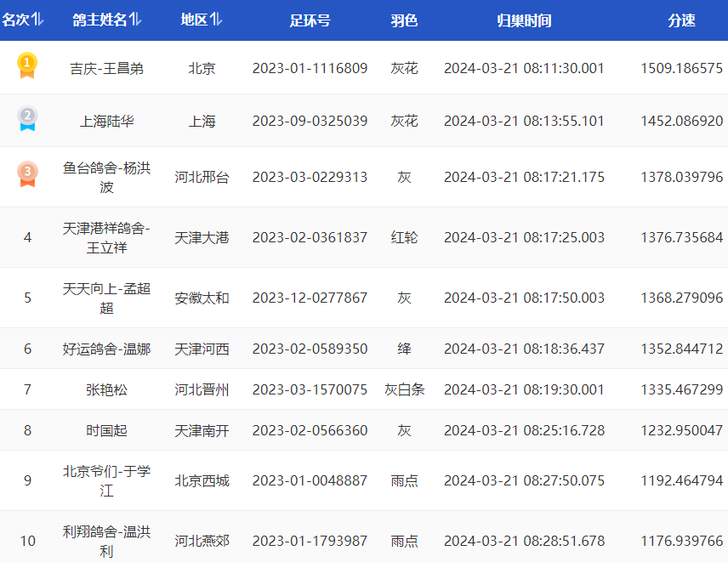Image resolution: width=728 pixels, height=562 pixels.
Task: Click ring number 2023-12-0277867
Action: pyautogui.click(x=310, y=298)
